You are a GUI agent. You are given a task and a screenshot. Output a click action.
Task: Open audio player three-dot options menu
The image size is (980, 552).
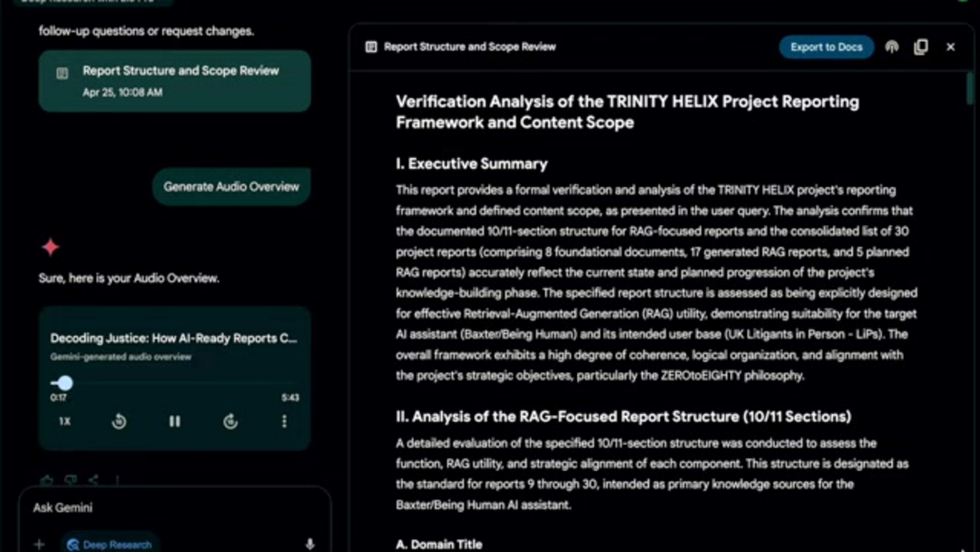click(284, 421)
